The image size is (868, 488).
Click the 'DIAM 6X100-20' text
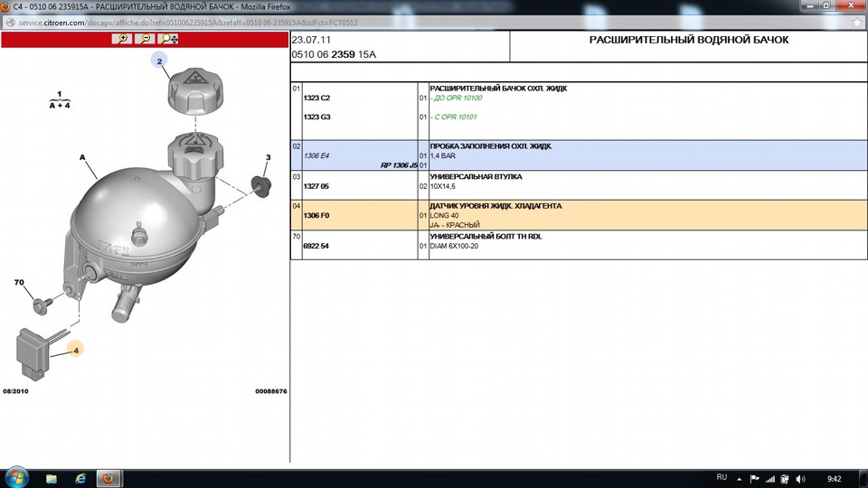click(x=454, y=246)
